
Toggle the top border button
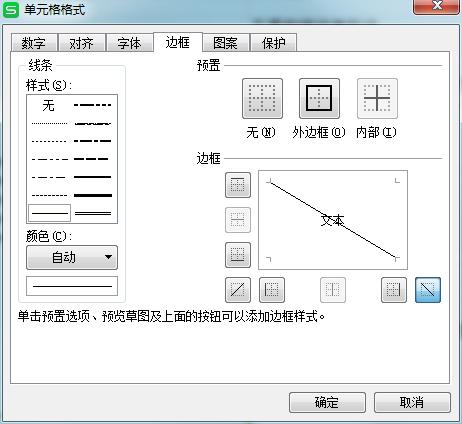(x=238, y=185)
